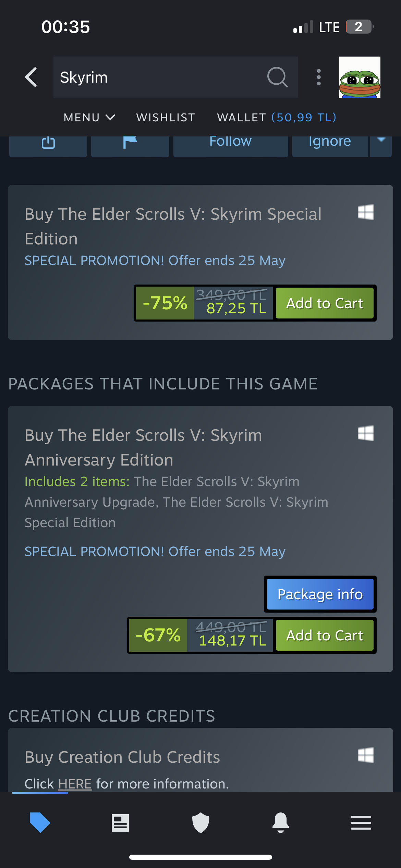This screenshot has height=868, width=401.
Task: Open the three-dot options menu
Action: click(319, 77)
